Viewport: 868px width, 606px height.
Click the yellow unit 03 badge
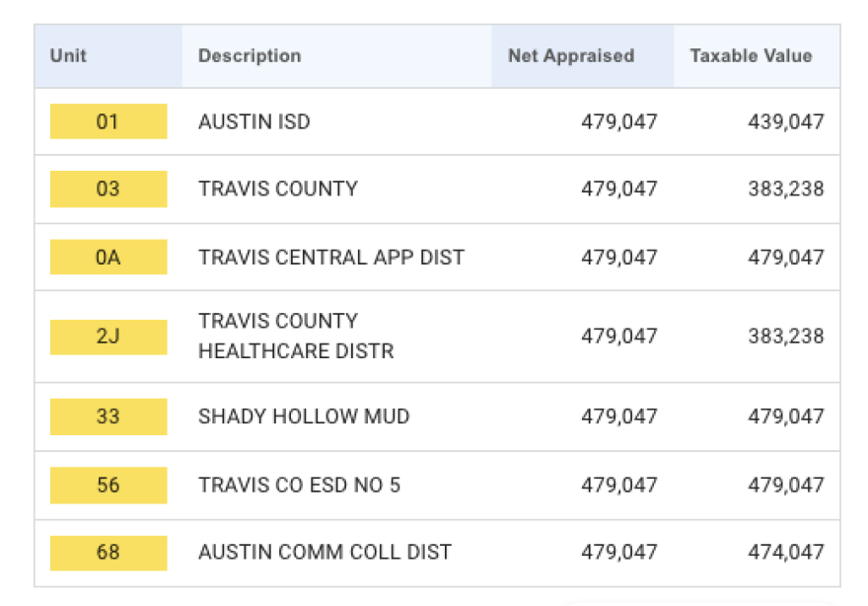coord(108,189)
